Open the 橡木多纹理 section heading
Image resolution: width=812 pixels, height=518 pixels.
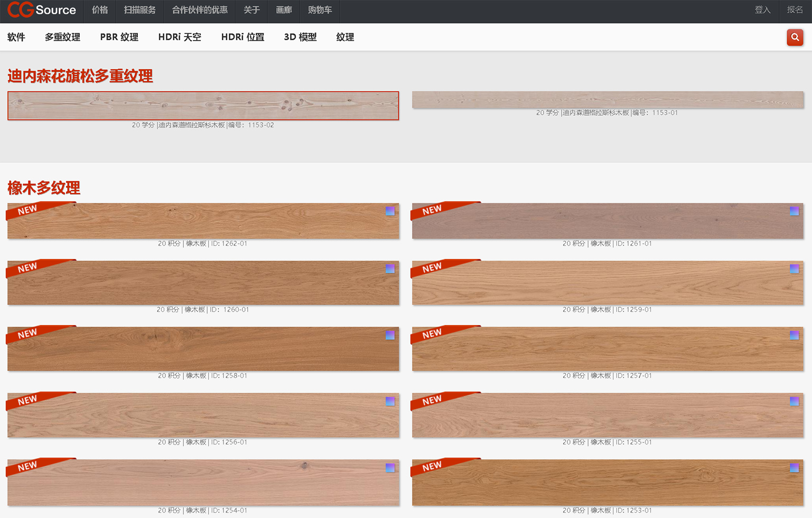(44, 188)
